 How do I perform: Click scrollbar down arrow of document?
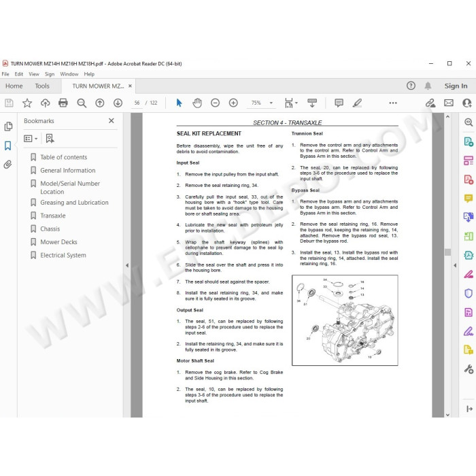(x=447, y=414)
